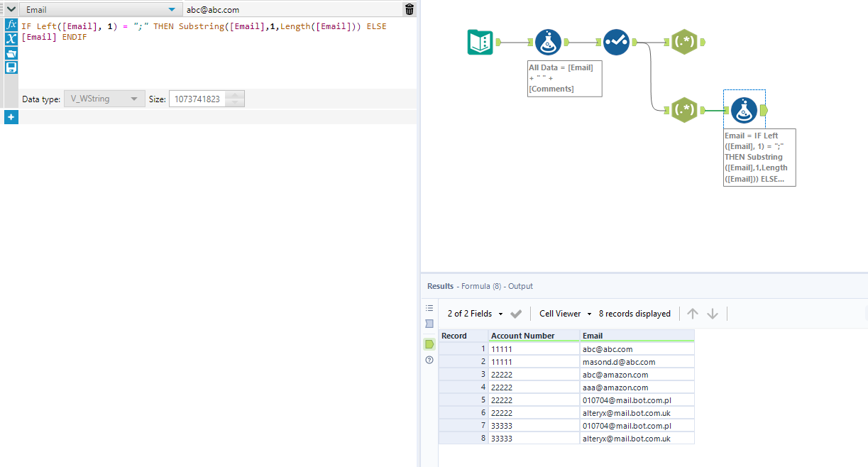Click the trash icon to delete the expression

(409, 9)
